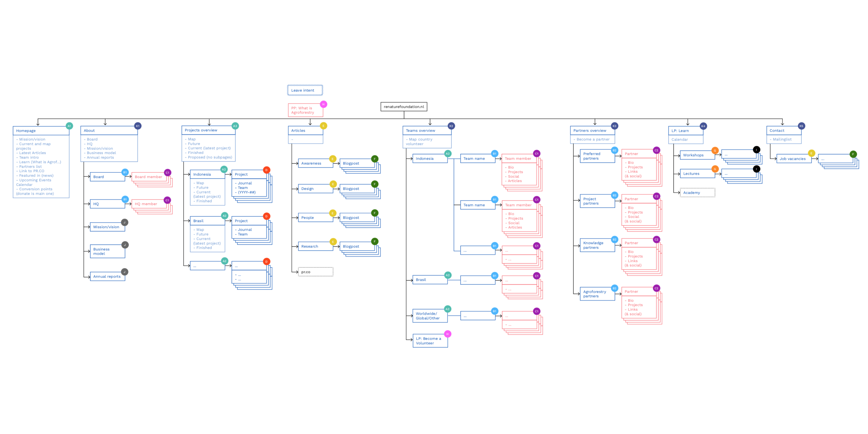
Task: Select the PP: What is Agroforestry box
Action: click(306, 110)
